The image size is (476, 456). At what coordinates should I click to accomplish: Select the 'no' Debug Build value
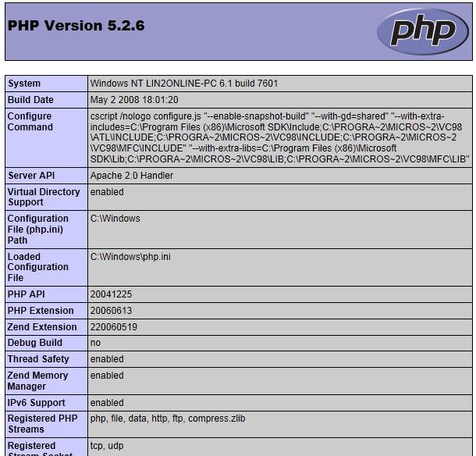(95, 343)
